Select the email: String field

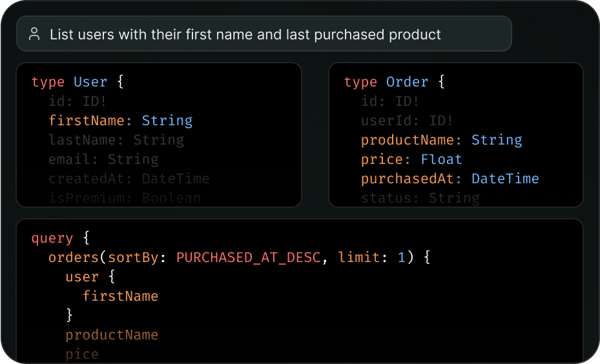pos(103,159)
